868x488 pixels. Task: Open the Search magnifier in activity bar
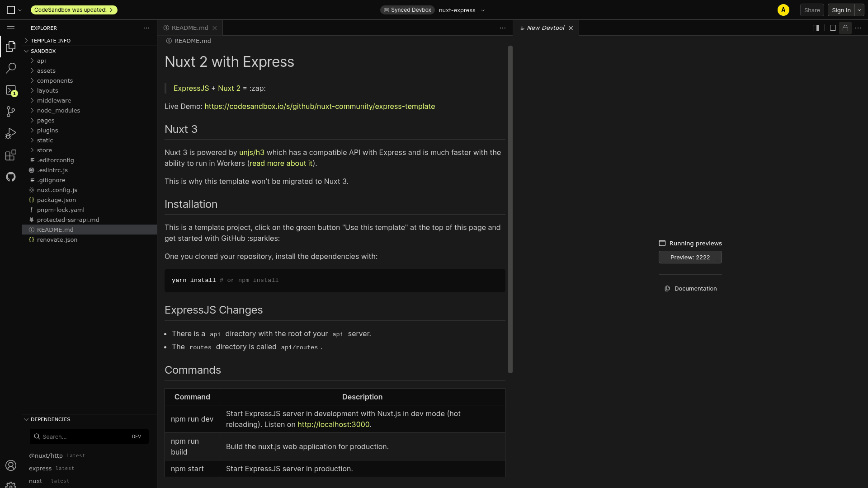[x=11, y=68]
